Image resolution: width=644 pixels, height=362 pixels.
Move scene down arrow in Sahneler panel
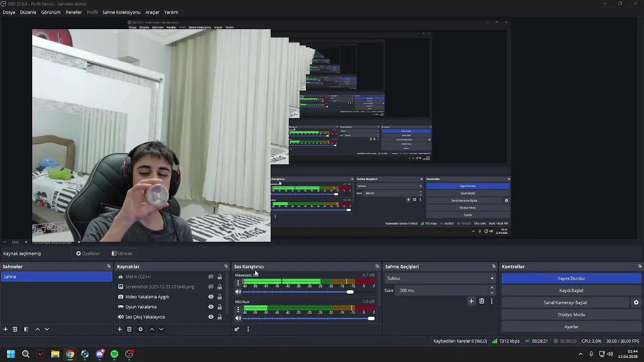tap(47, 329)
